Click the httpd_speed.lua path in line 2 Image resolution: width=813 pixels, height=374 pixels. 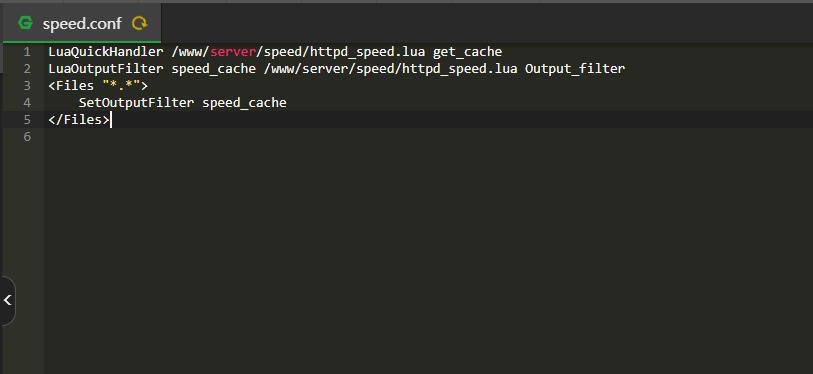(390, 70)
